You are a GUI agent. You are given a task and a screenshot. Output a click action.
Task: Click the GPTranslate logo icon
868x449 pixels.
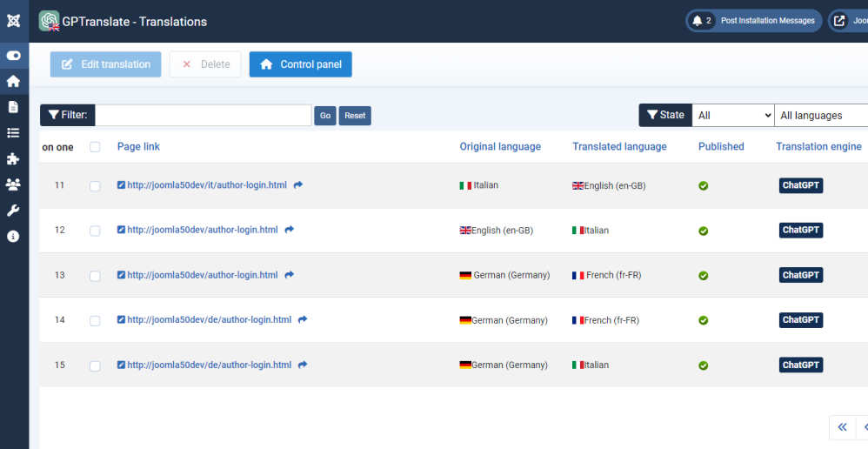point(50,21)
